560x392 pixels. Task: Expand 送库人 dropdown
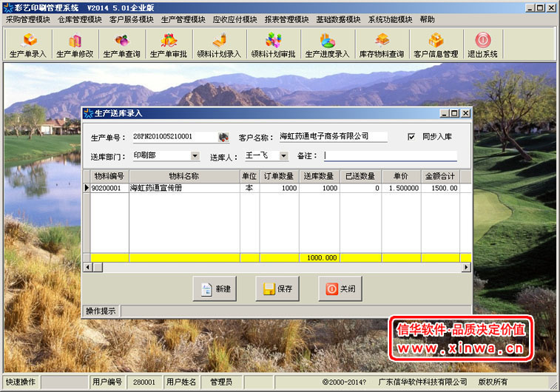[x=283, y=155]
